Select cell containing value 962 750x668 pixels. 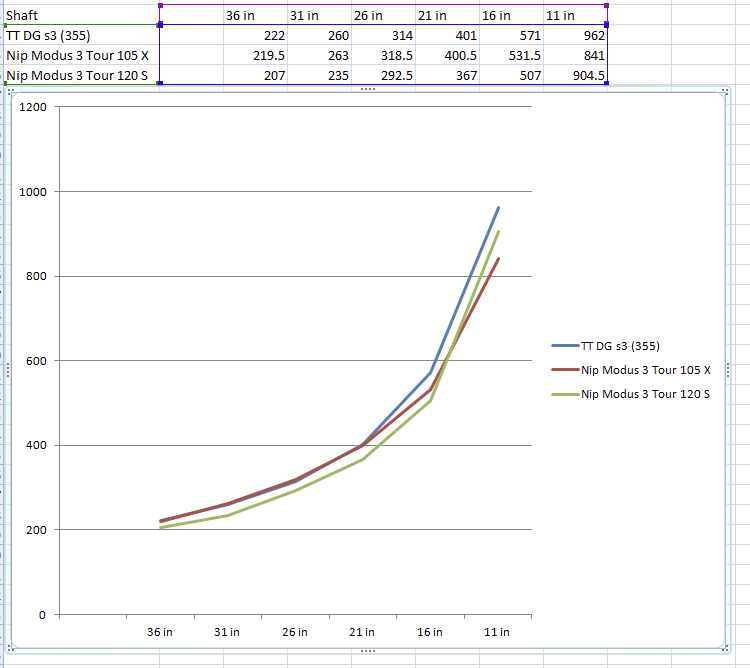click(575, 35)
